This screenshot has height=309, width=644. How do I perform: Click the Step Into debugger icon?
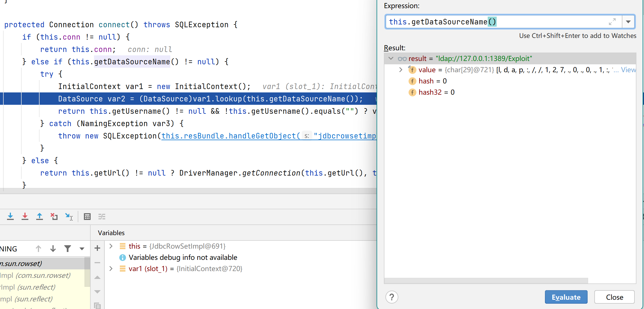coord(10,217)
